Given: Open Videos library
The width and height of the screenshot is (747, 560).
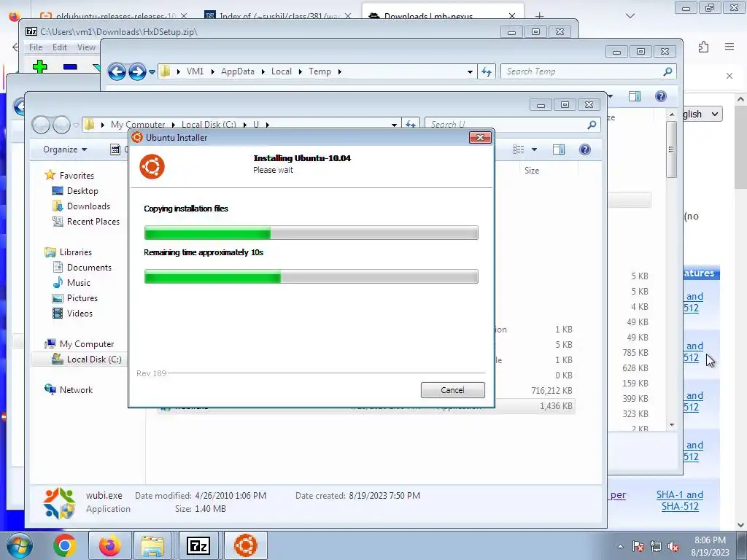Looking at the screenshot, I should 79,314.
